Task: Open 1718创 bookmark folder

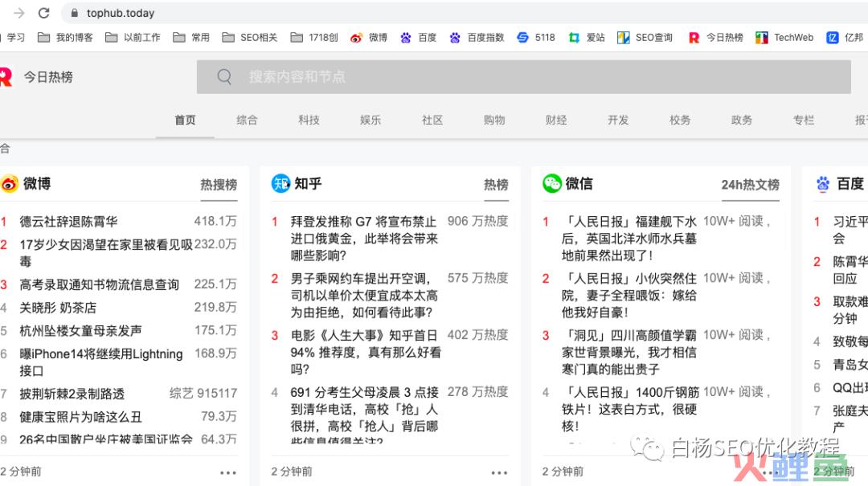Action: 314,38
